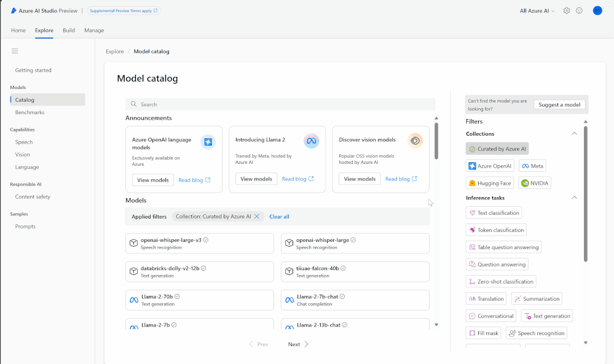Click Clear all applied filters link

coord(279,217)
